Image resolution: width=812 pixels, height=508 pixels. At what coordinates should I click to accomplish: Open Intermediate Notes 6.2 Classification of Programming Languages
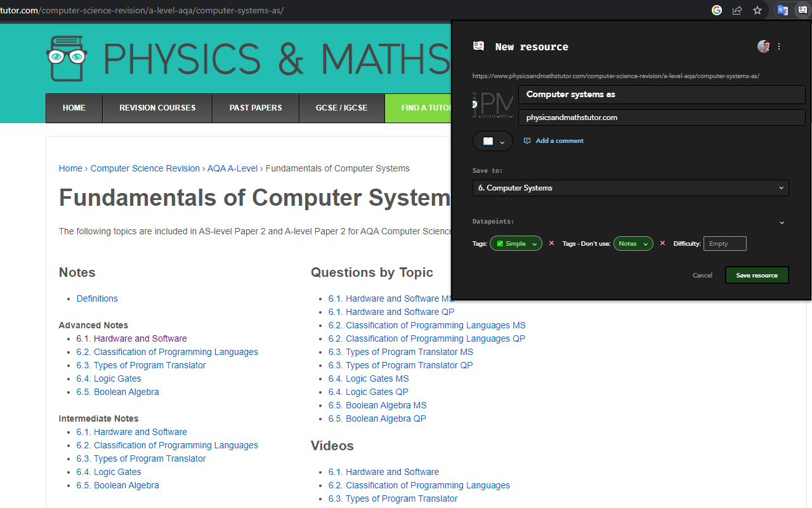pos(167,445)
